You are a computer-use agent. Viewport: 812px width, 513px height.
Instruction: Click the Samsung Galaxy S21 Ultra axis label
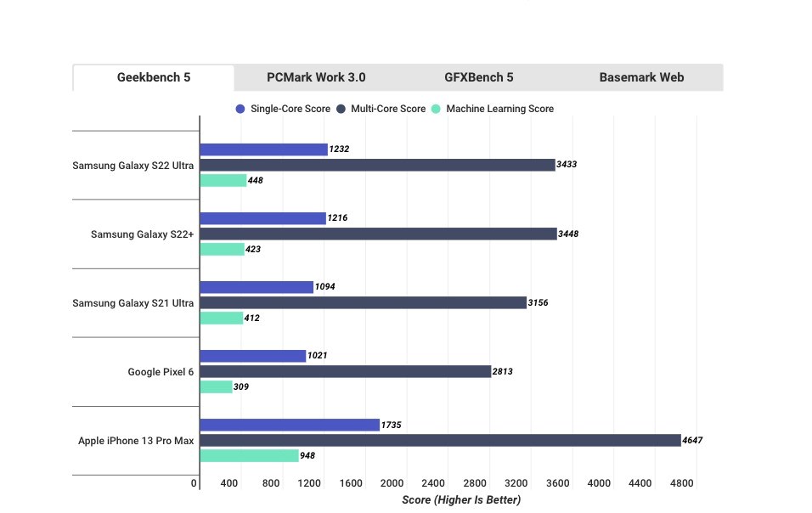pos(133,303)
